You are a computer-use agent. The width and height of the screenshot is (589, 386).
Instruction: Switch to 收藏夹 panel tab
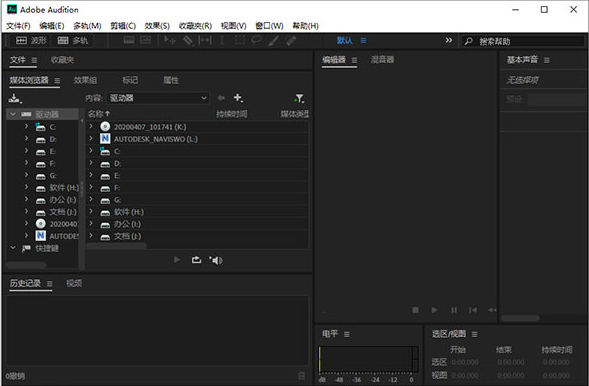pyautogui.click(x=62, y=60)
